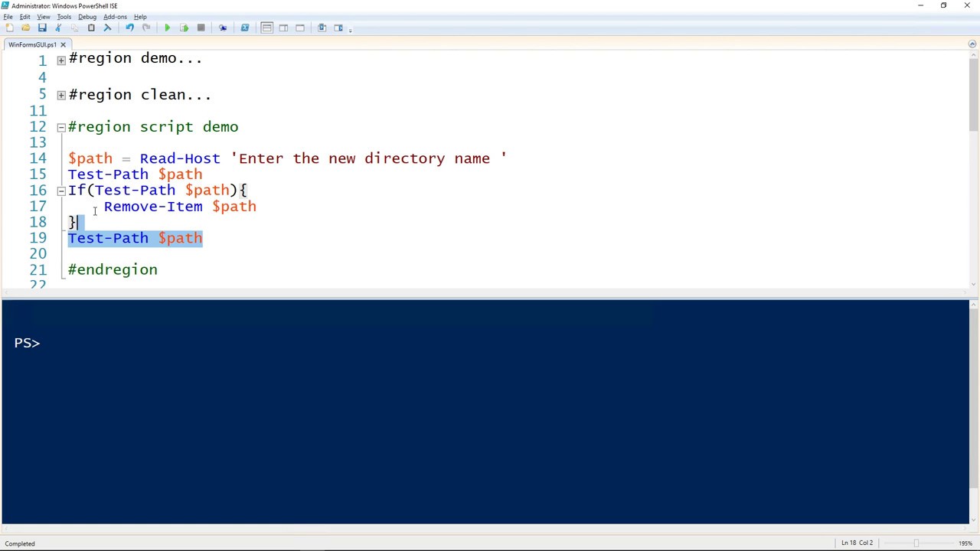
Task: Select the WinFormsGUI.ps1 tab
Action: pyautogui.click(x=32, y=44)
